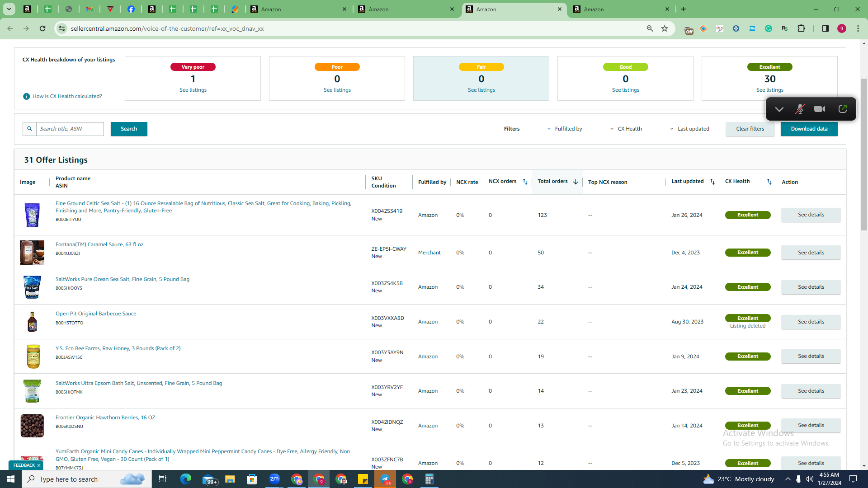Expand the Fulfilled by filter dropdown
Screen dimensions: 868x488
(x=564, y=129)
